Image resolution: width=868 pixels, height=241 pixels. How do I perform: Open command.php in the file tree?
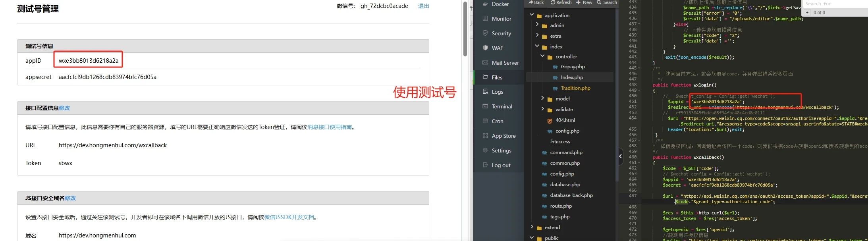coord(566,152)
